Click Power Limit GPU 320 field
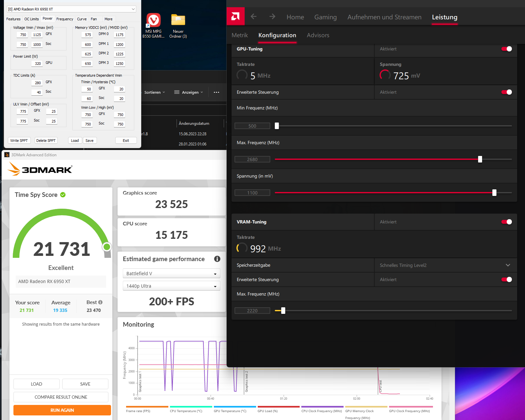525x420 pixels. pos(36,64)
